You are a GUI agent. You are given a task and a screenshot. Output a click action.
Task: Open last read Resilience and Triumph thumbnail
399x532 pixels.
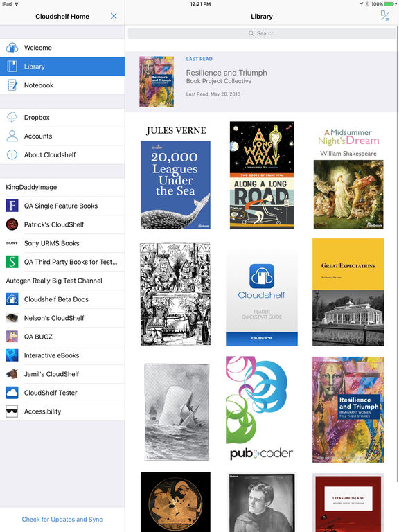[157, 82]
